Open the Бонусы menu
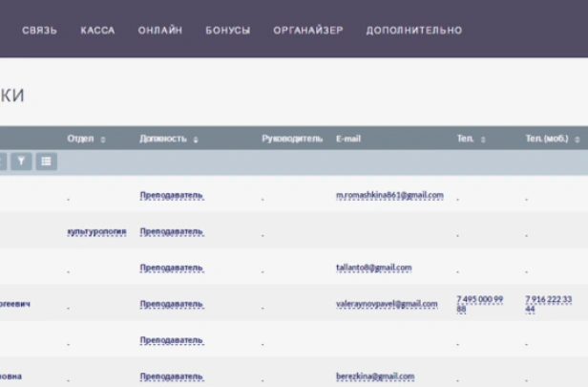 (x=227, y=31)
